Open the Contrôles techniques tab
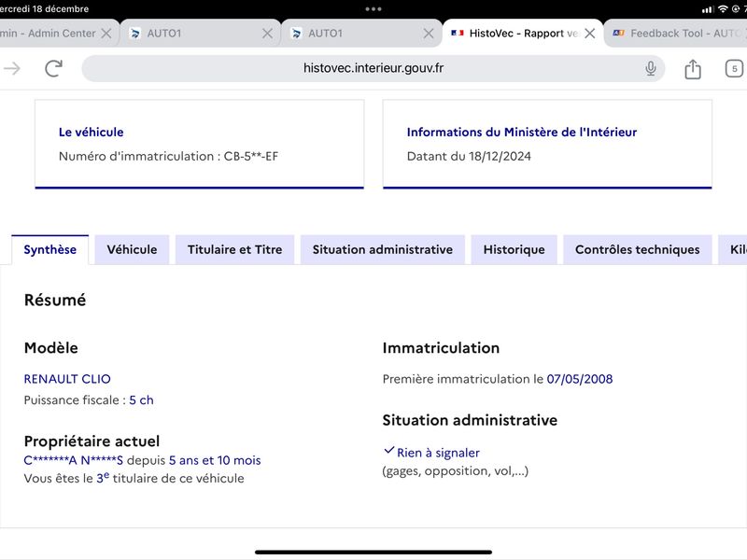747x560 pixels. [638, 249]
